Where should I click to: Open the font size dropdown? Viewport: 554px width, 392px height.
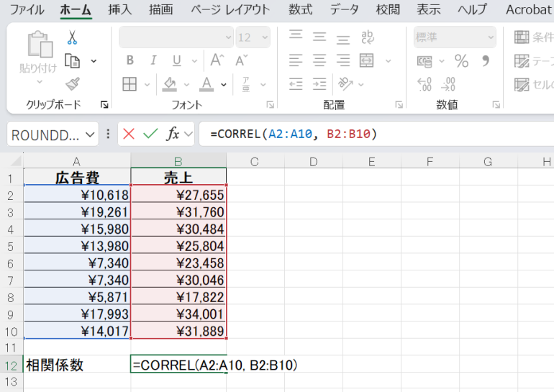[265, 37]
